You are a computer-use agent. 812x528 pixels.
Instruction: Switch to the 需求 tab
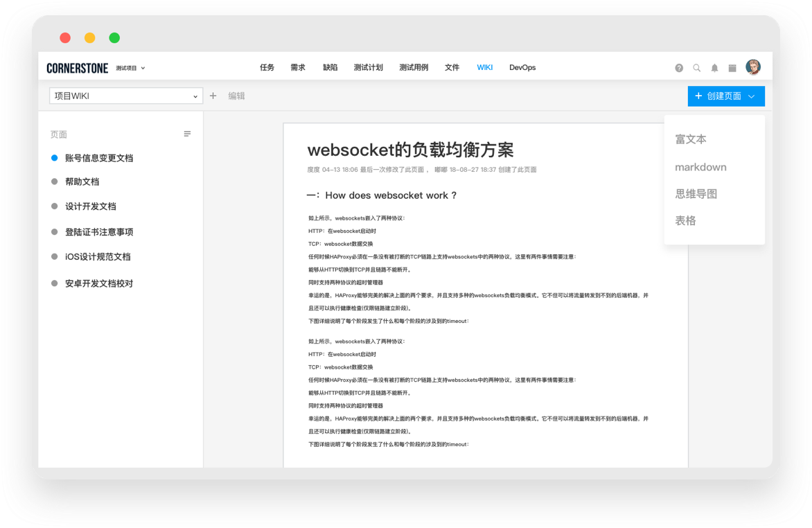tap(298, 67)
